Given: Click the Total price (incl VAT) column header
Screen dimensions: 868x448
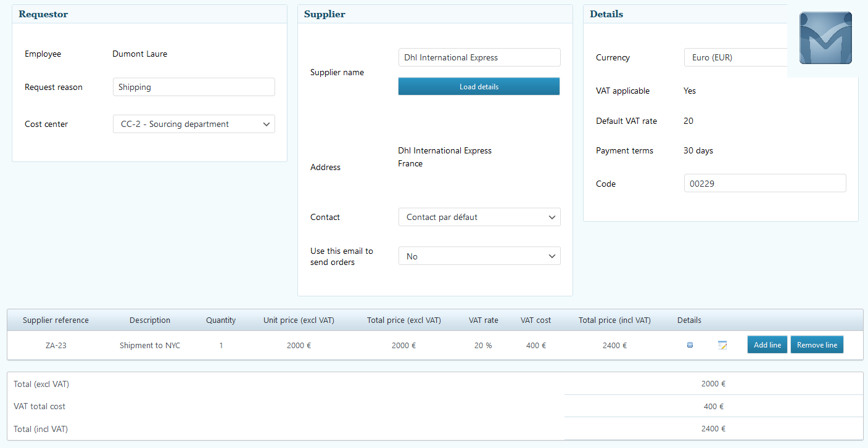Looking at the screenshot, I should 614,320.
